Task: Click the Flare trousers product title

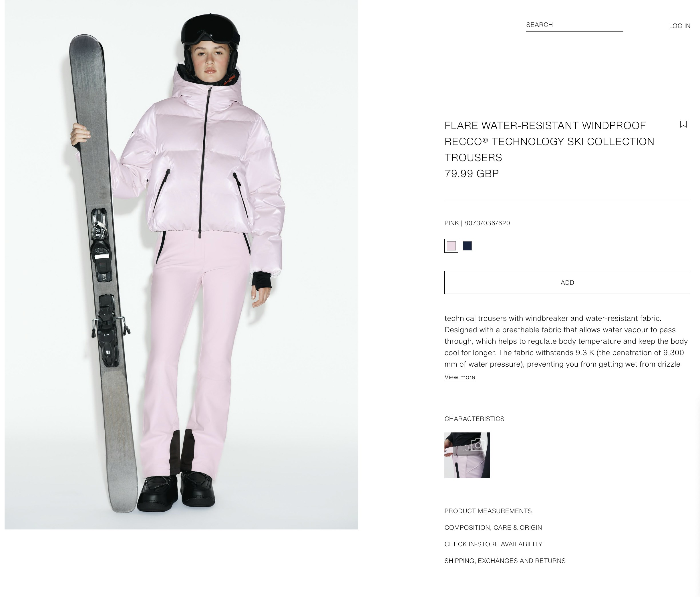Action: coord(549,141)
